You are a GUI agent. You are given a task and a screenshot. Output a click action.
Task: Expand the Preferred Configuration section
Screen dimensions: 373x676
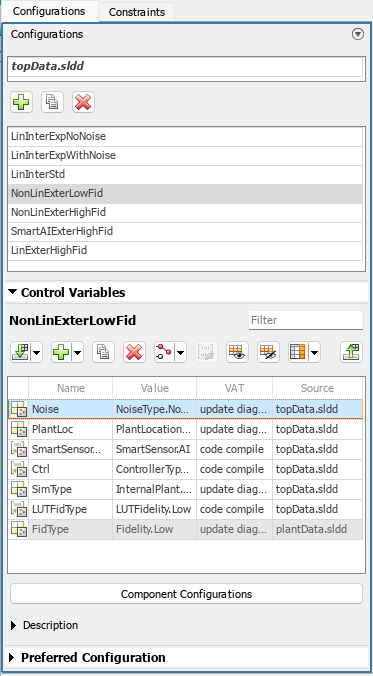tap(12, 657)
